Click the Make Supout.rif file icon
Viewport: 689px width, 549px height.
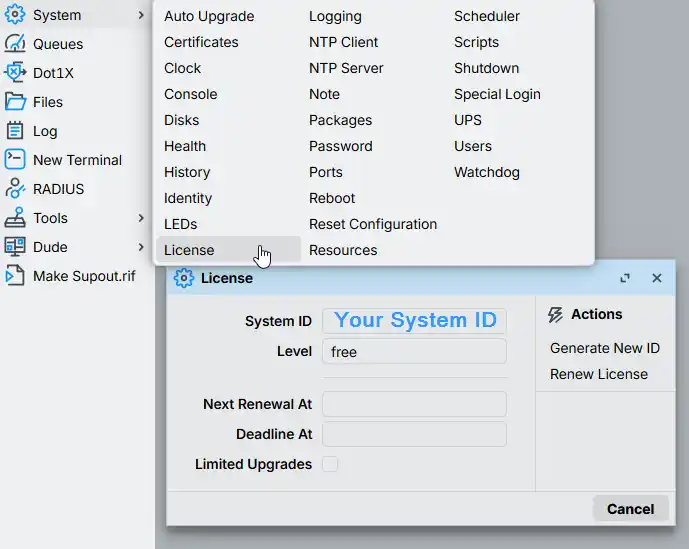(x=15, y=276)
